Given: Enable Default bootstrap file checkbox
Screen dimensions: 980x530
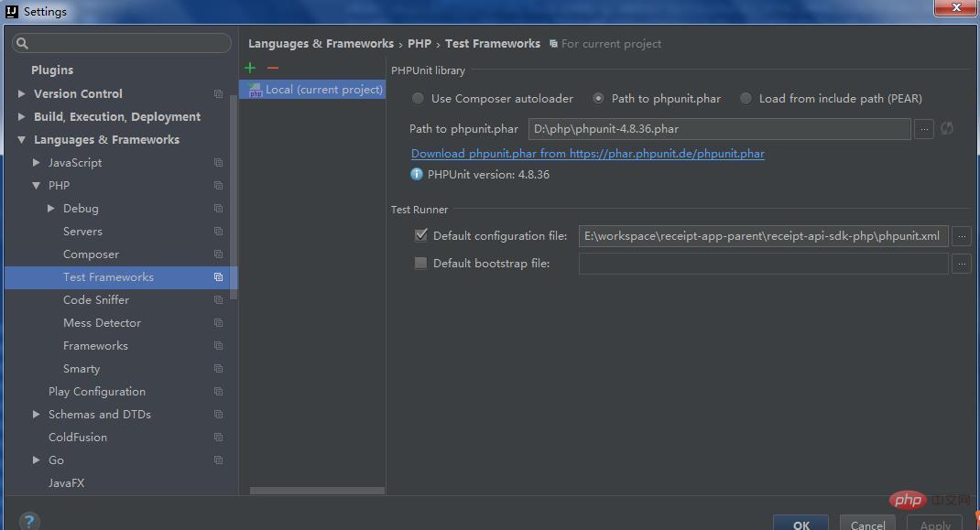Looking at the screenshot, I should click(x=421, y=263).
